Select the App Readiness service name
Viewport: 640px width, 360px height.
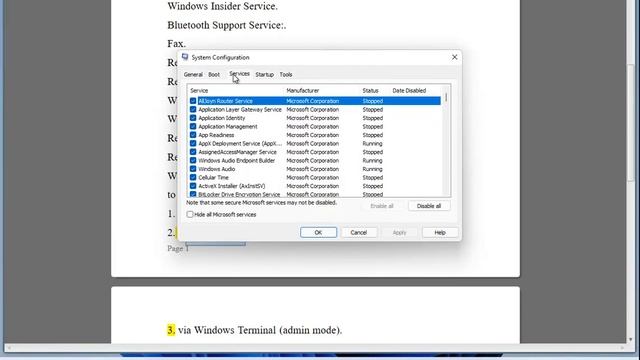pos(216,135)
